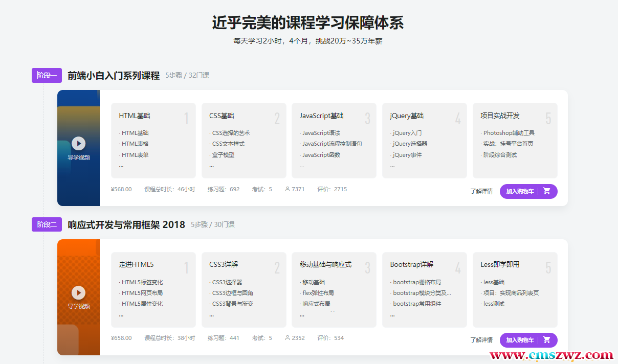The width and height of the screenshot is (618, 364).
Task: Play the stage one intro video
Action: pyautogui.click(x=78, y=144)
